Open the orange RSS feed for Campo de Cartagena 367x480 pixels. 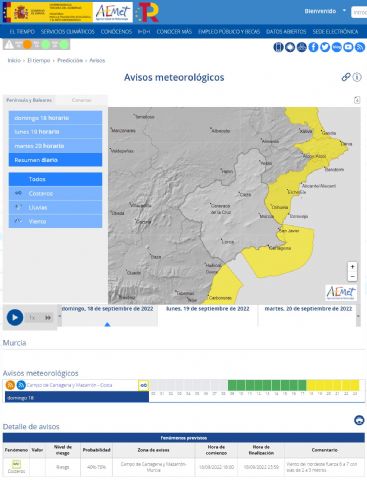click(x=10, y=385)
